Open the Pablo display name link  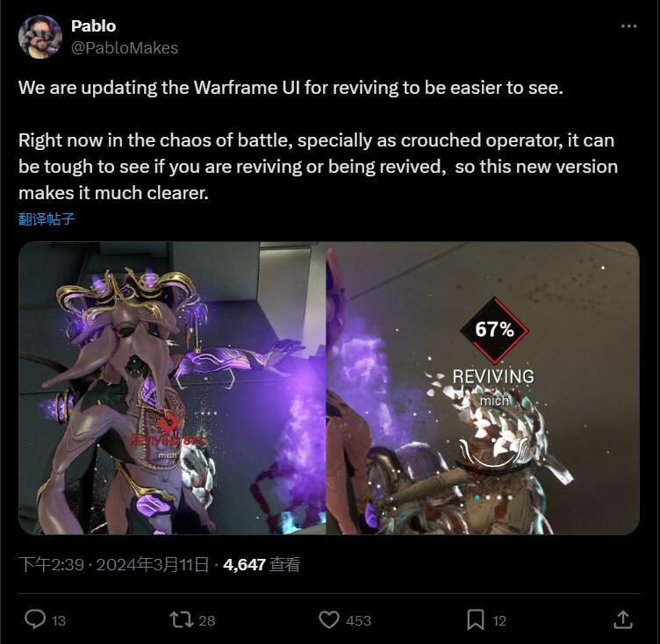pos(93,26)
